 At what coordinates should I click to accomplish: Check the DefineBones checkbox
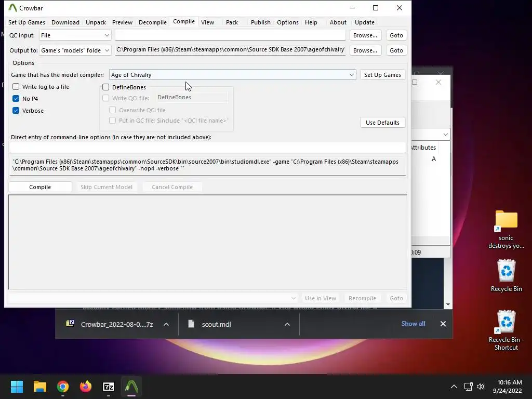click(x=106, y=87)
